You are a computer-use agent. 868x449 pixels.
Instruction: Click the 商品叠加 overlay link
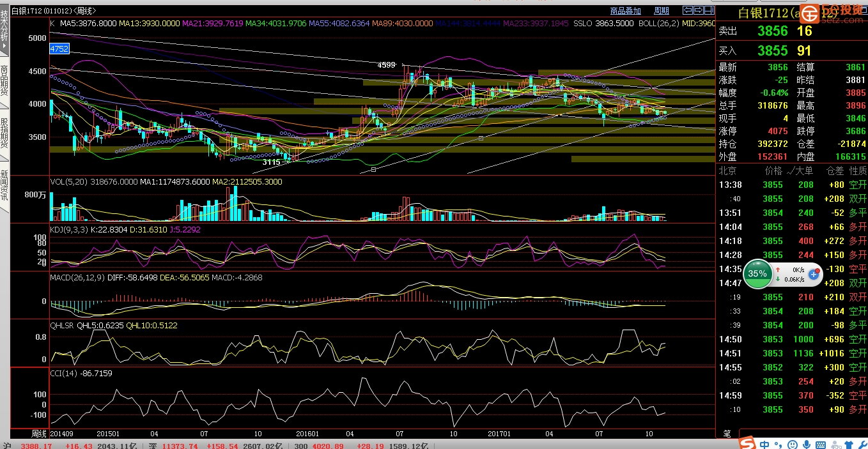[x=625, y=11]
